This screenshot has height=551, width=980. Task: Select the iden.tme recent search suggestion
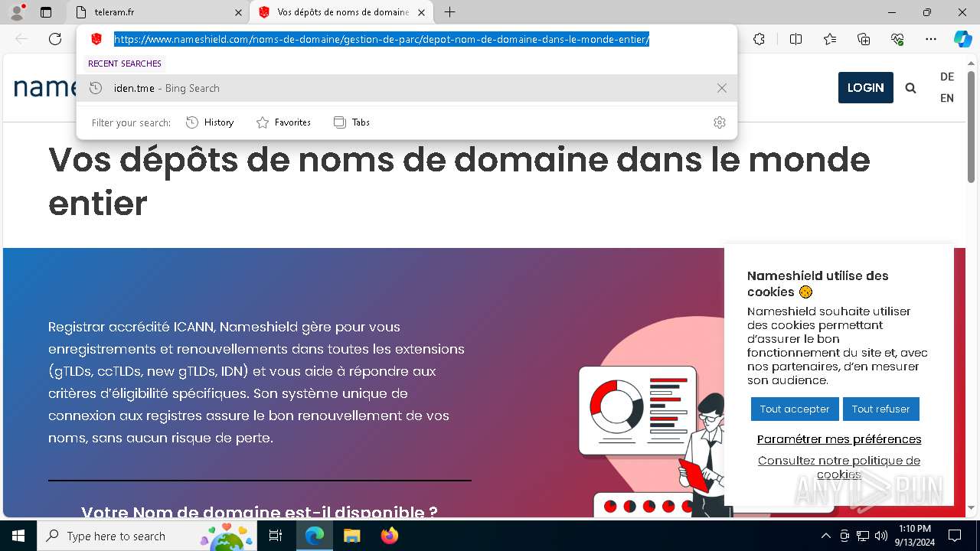407,88
